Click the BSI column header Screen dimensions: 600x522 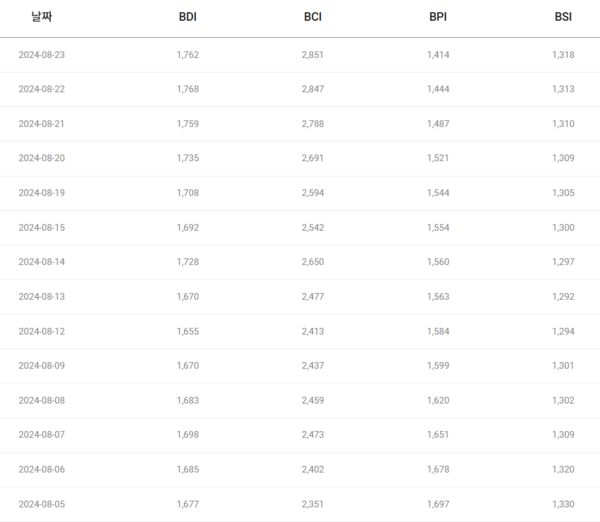tap(563, 17)
